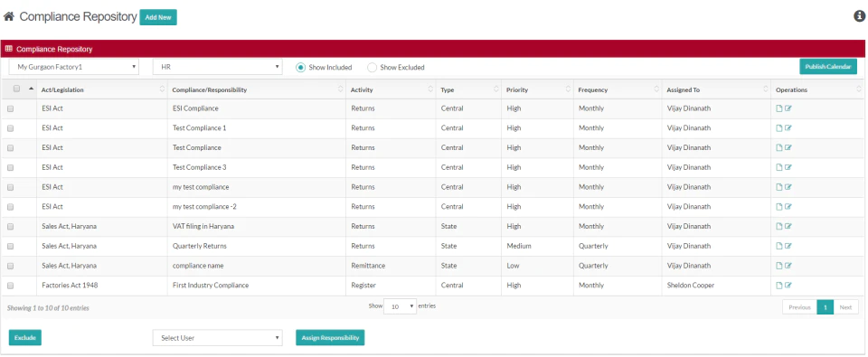Click the Sheldon Cooper cell
Image resolution: width=868 pixels, height=357 pixels.
[716, 286]
